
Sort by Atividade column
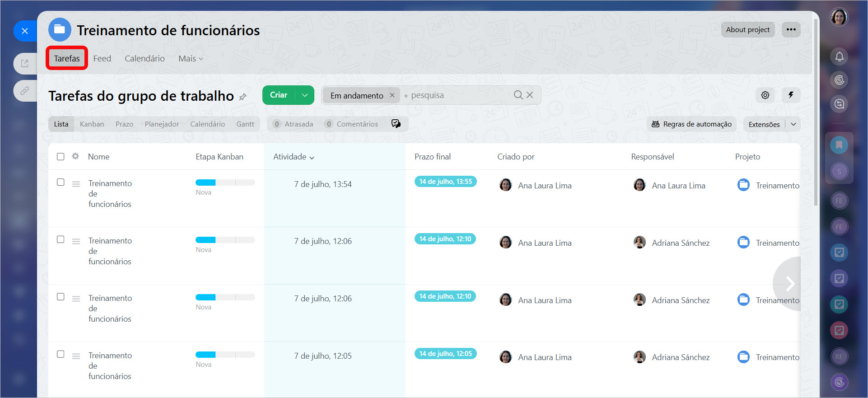pos(294,157)
